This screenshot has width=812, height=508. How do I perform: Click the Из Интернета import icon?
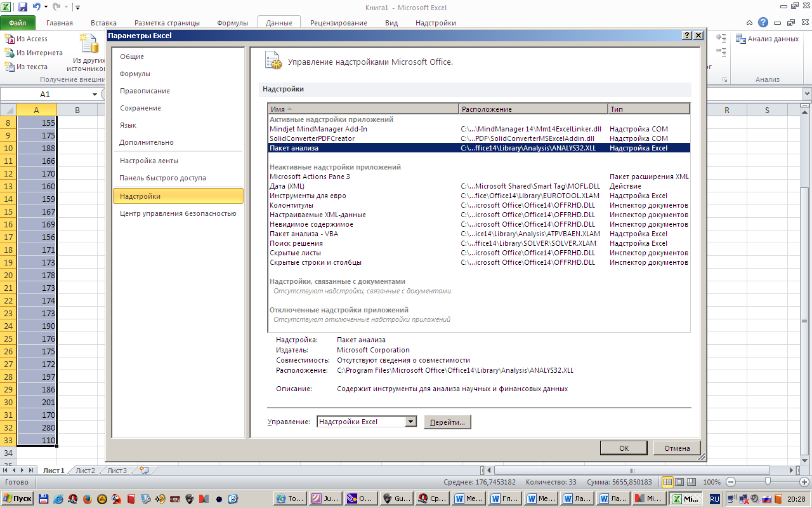[9, 53]
